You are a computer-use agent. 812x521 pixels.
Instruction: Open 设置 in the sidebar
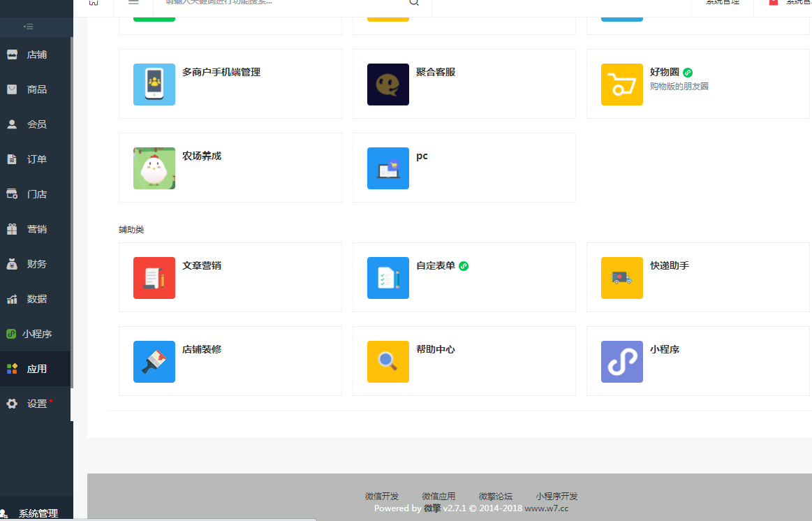click(36, 404)
